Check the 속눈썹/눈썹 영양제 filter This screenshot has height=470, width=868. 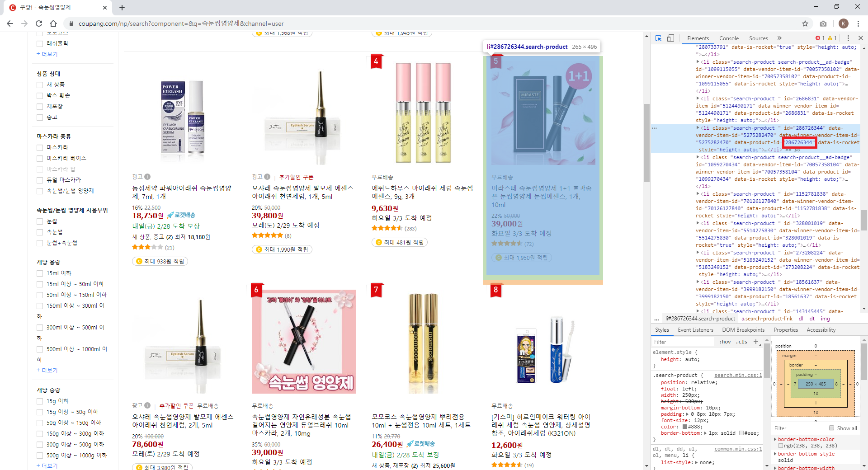coord(40,191)
